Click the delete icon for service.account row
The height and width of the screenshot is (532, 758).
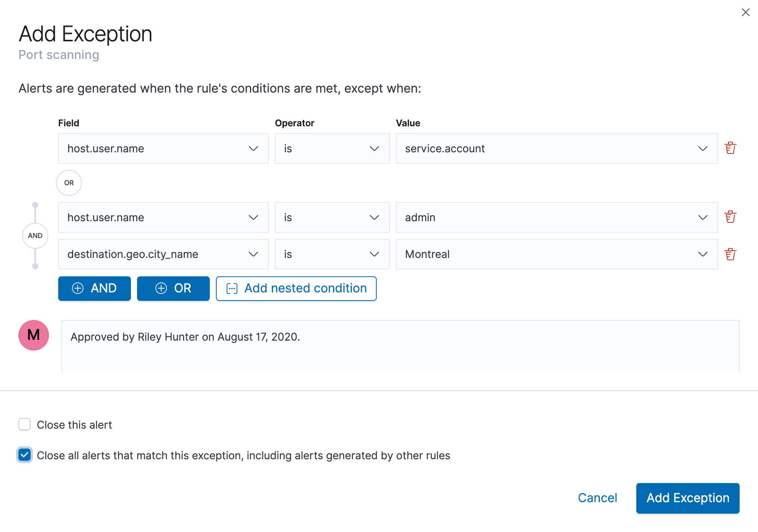(x=730, y=148)
